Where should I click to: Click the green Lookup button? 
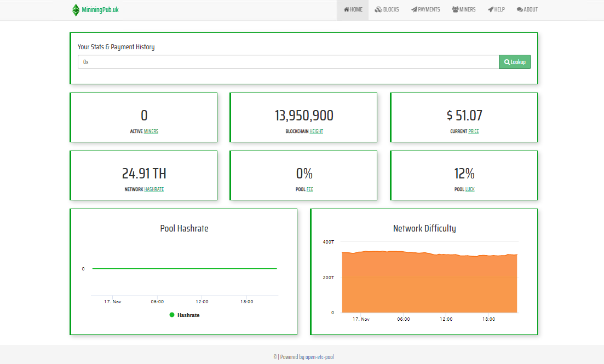(x=515, y=62)
